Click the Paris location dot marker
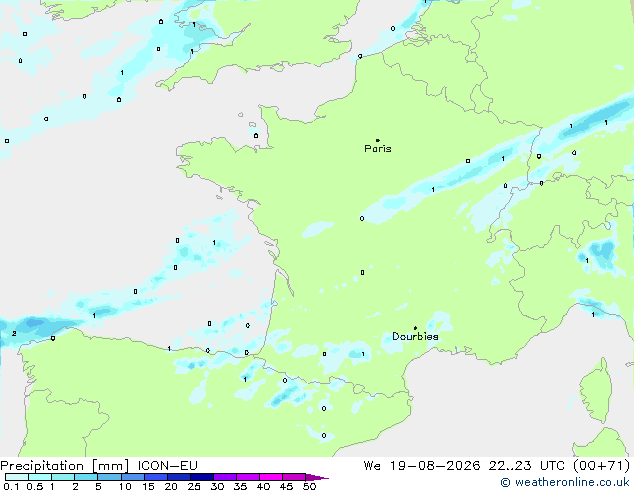634x490 pixels. click(378, 140)
